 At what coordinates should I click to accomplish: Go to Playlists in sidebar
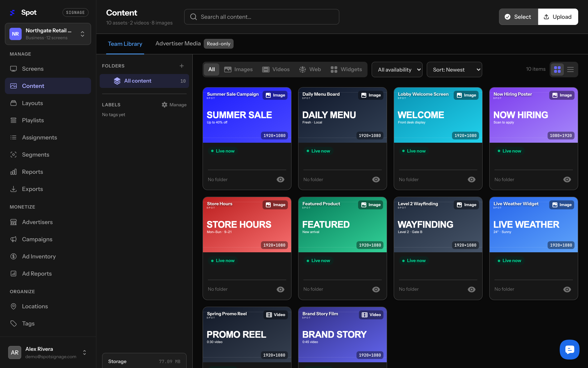coord(48,120)
